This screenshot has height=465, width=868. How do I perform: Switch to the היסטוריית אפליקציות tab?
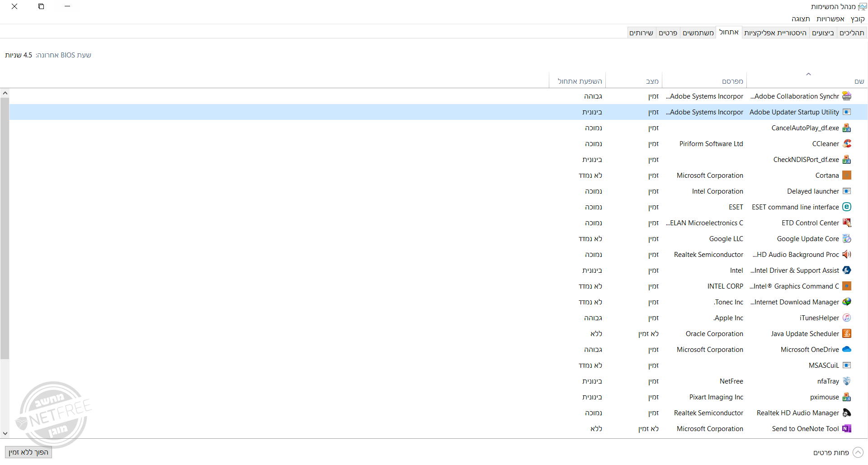[x=775, y=33]
